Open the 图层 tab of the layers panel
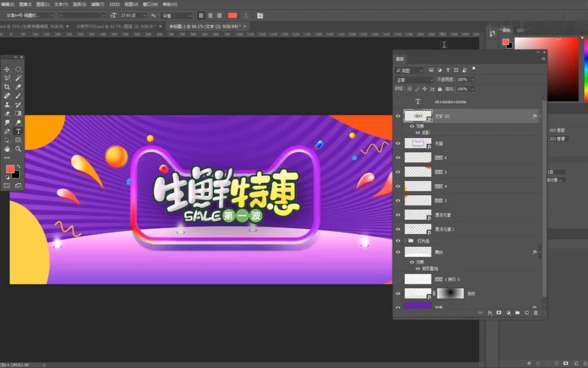This screenshot has height=368, width=588. coord(400,59)
